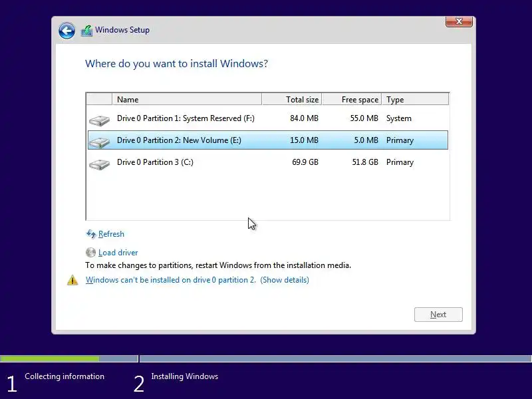Open the Load driver link
The image size is (532, 399).
coord(118,253)
